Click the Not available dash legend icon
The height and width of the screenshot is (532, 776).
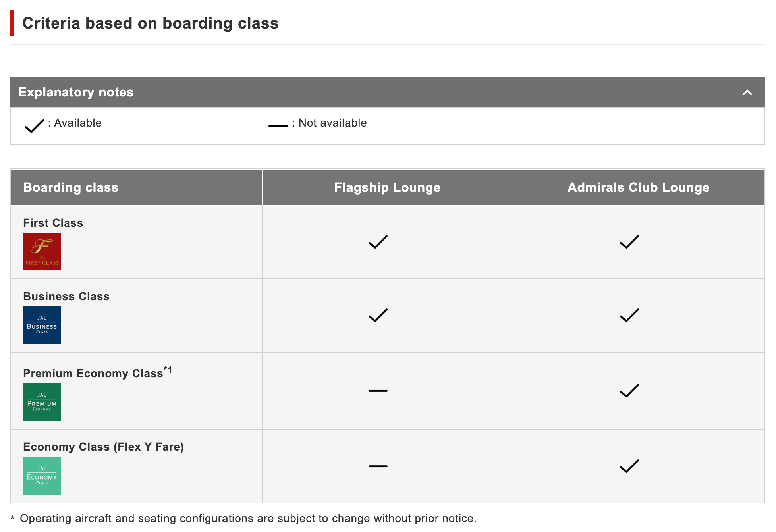pyautogui.click(x=278, y=126)
